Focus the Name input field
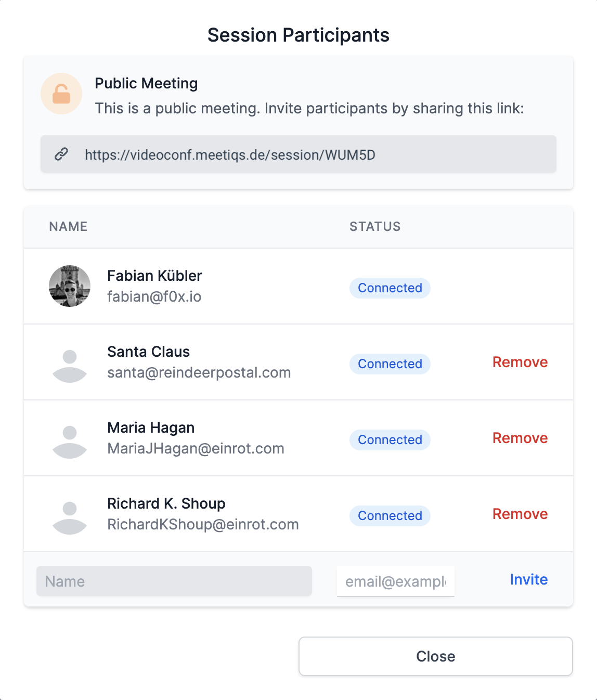The height and width of the screenshot is (700, 597). (x=174, y=581)
